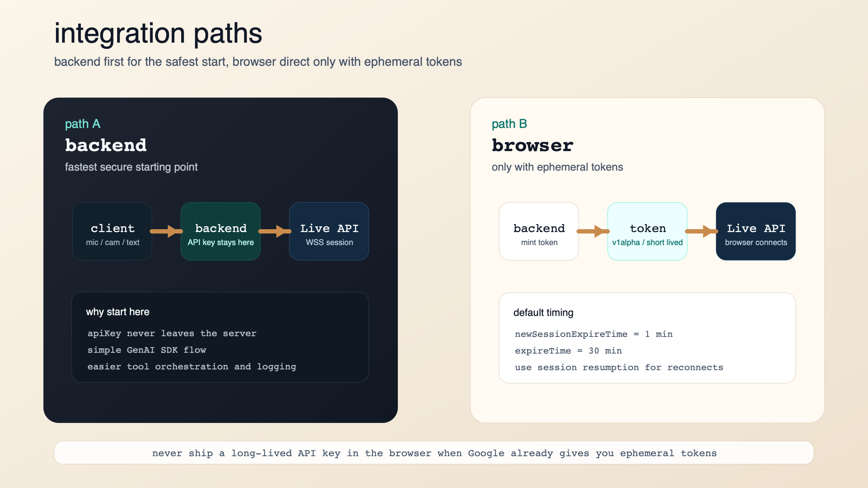Select the client mic/cam/text node
Image resolution: width=868 pixels, height=488 pixels.
click(x=112, y=231)
